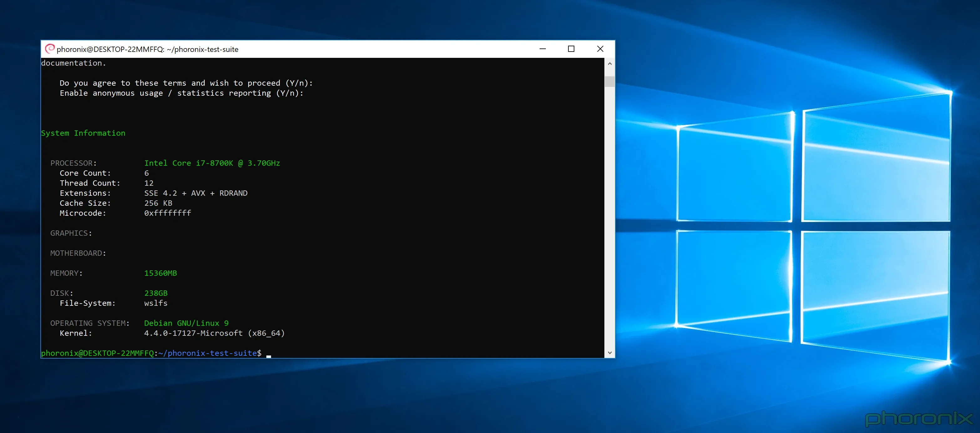
Task: Click the green Intel Core i7-8700K processor text
Action: click(x=212, y=163)
